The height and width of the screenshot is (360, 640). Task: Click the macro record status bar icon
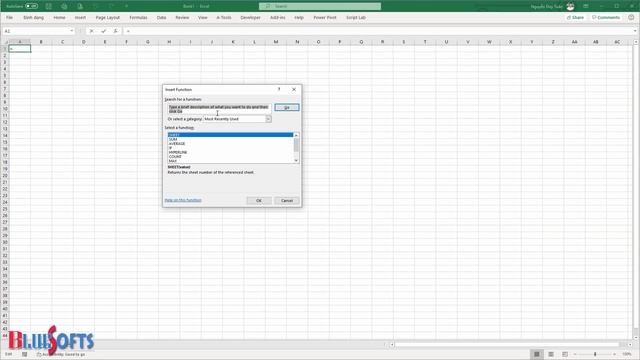click(24, 354)
